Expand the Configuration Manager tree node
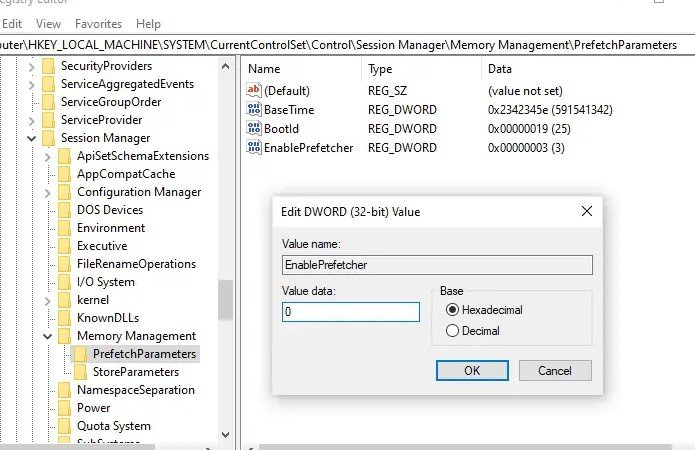The width and height of the screenshot is (695, 450). coord(48,192)
